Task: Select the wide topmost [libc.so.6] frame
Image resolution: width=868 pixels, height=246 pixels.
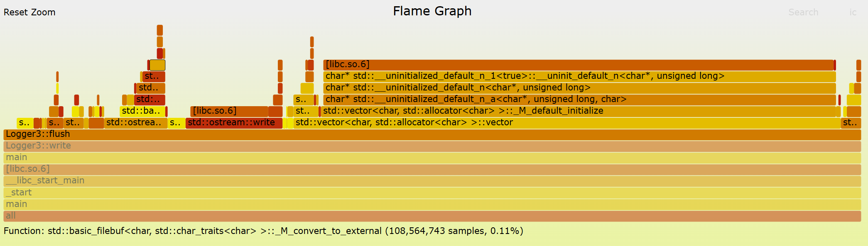Action: pos(578,65)
